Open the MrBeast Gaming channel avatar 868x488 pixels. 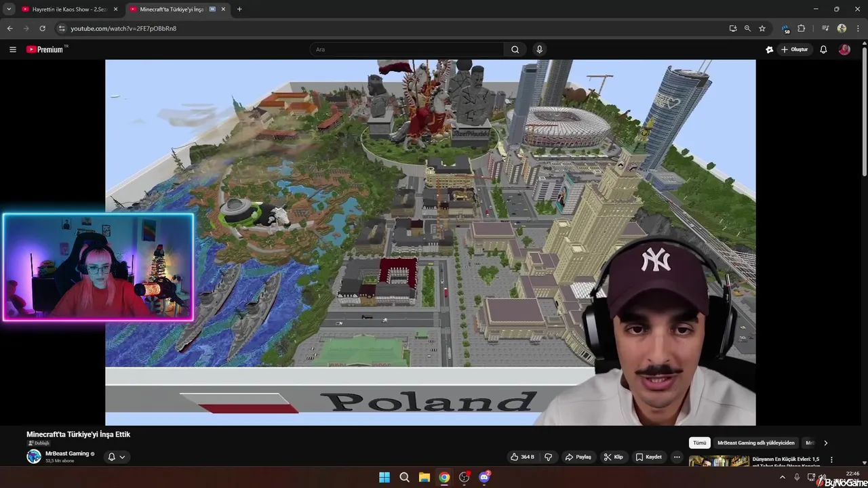click(x=34, y=456)
